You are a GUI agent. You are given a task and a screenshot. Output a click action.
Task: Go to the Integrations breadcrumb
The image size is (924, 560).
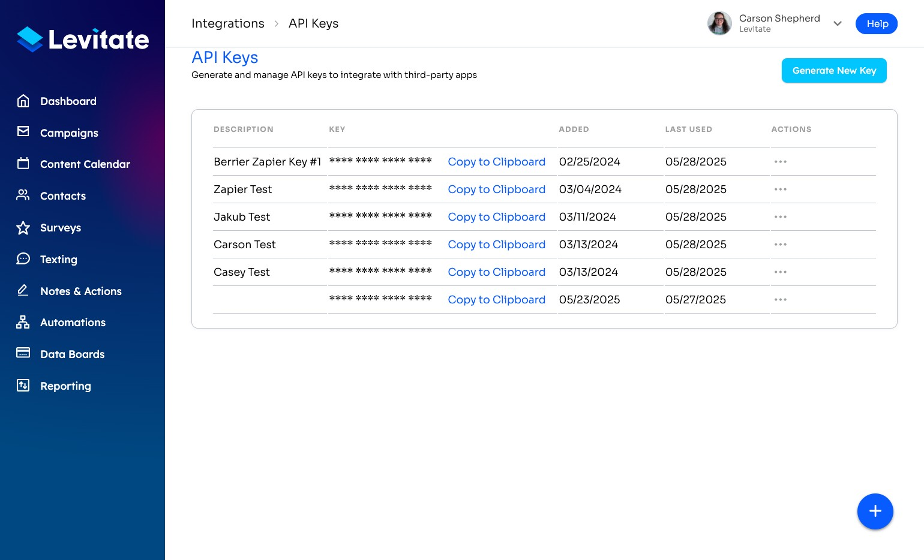[227, 23]
